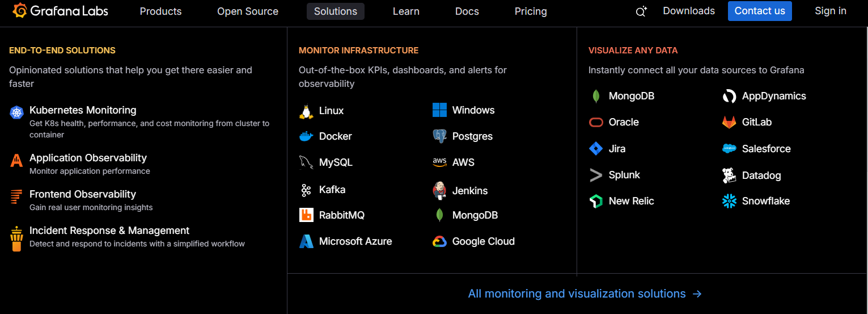This screenshot has width=868, height=314.
Task: Select the Jira text label
Action: click(x=617, y=149)
